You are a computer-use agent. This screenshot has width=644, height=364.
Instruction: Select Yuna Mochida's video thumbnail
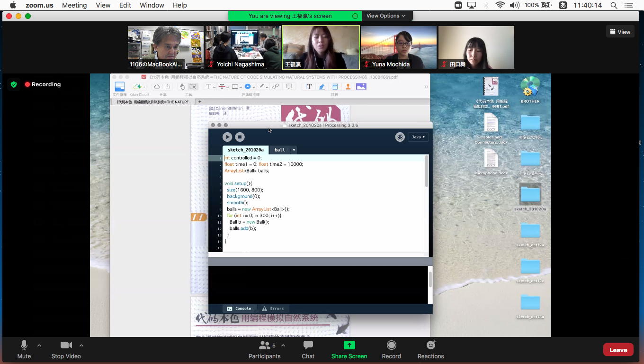[x=399, y=47]
